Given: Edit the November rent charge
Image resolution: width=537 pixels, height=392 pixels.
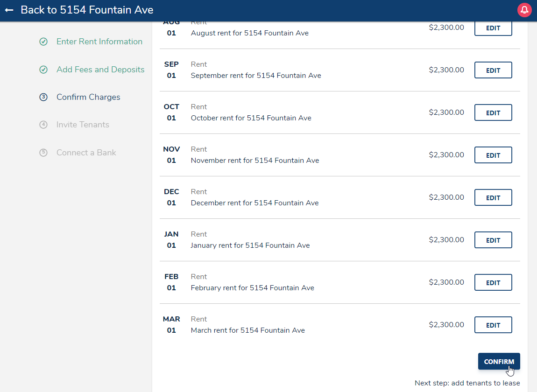Looking at the screenshot, I should [493, 155].
